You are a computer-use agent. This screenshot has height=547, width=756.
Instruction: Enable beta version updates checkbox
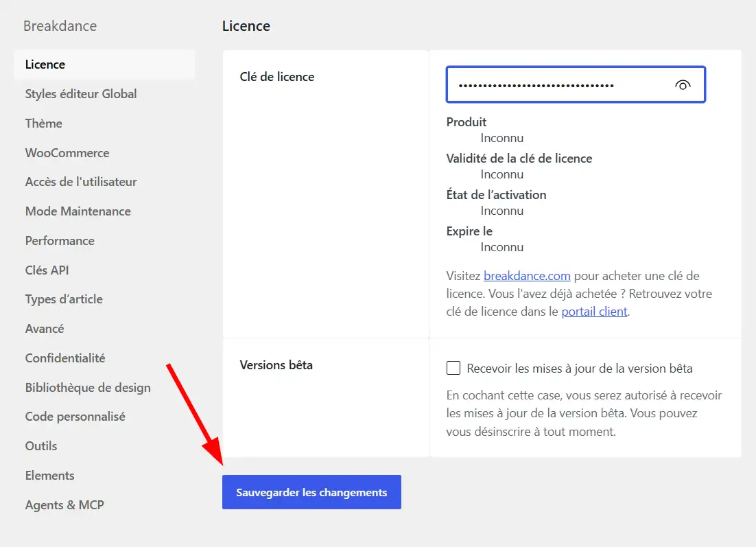tap(453, 368)
